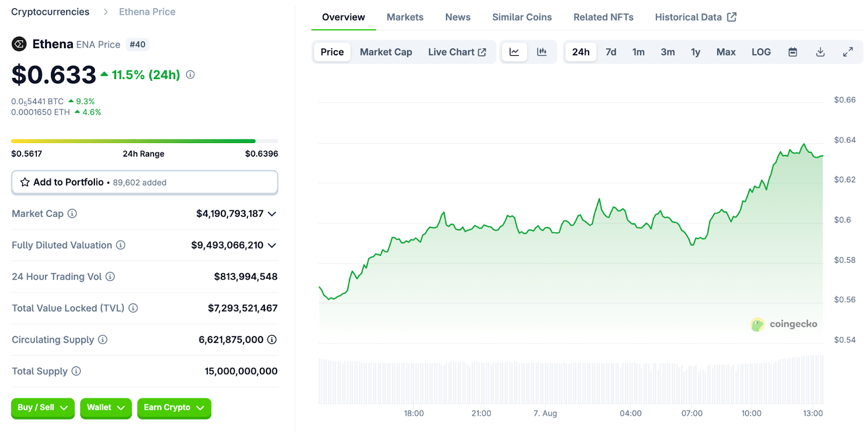The height and width of the screenshot is (432, 868).
Task: Click the $813,994,548 trading volume value
Action: (x=246, y=276)
